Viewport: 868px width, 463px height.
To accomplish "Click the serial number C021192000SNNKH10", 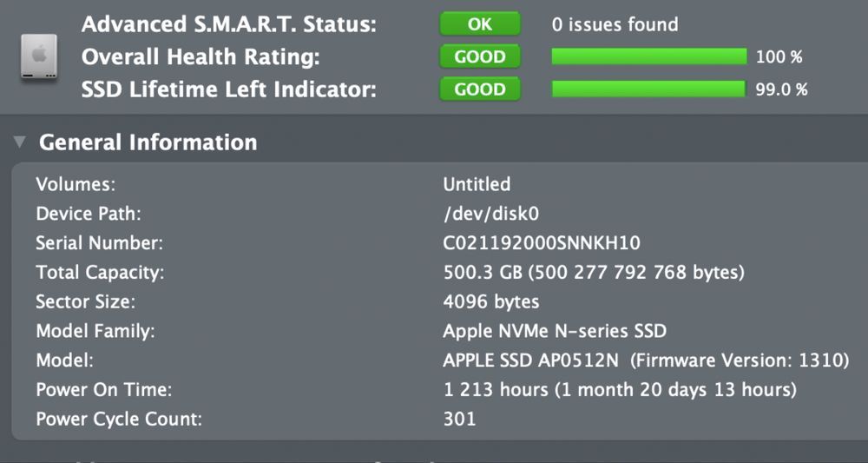I will pos(542,243).
